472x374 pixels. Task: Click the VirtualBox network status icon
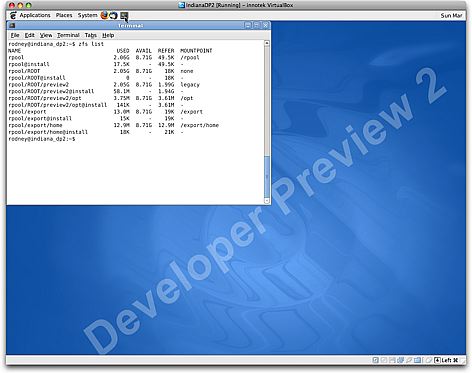pyautogui.click(x=400, y=360)
